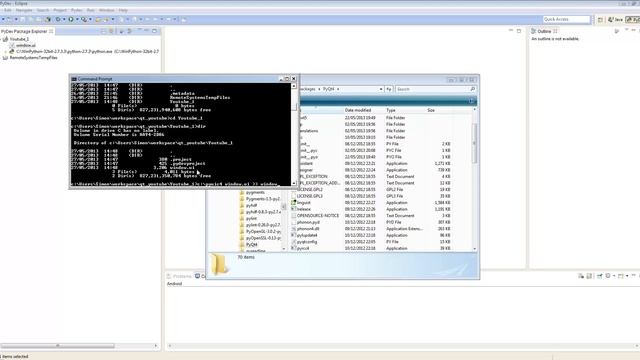Click Explorer navigation tree scroll down arrow
This screenshot has width=640, height=360.
[x=284, y=249]
